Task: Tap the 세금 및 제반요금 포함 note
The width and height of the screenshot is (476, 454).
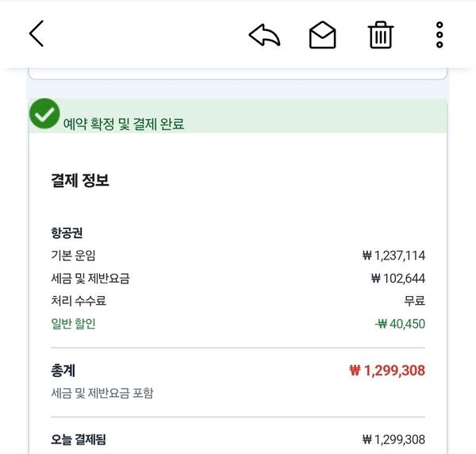Action: pos(102,393)
